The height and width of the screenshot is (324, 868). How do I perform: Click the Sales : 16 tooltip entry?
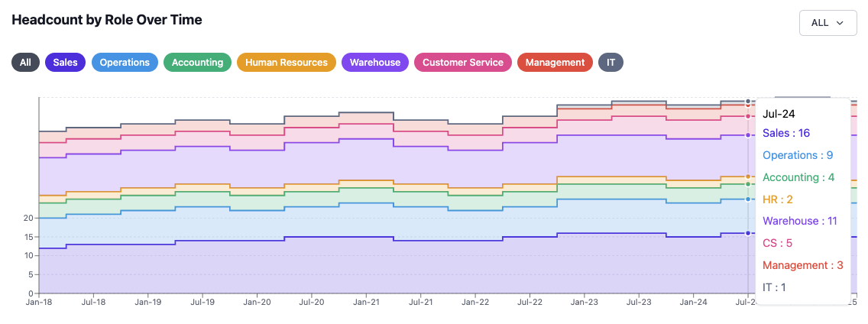click(x=786, y=133)
